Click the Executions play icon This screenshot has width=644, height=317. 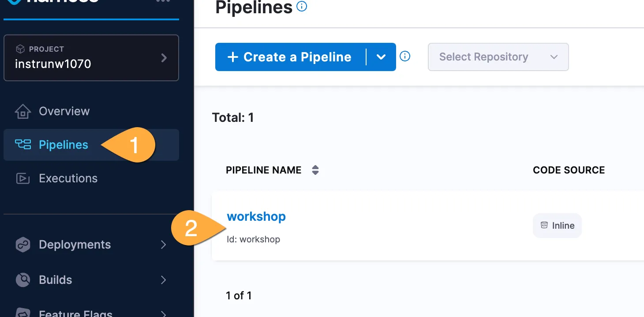[x=23, y=178]
